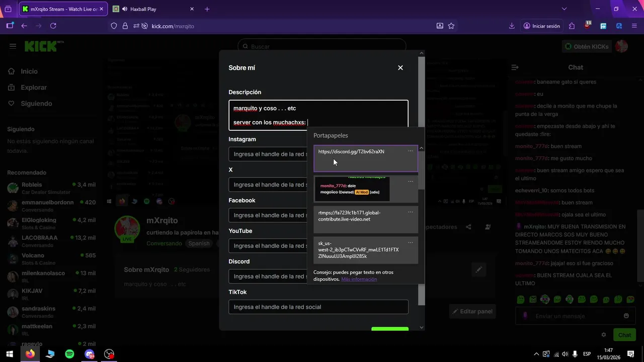Screen dimensions: 644x362
Task: Open options for image clipboard entry
Action: click(x=411, y=182)
